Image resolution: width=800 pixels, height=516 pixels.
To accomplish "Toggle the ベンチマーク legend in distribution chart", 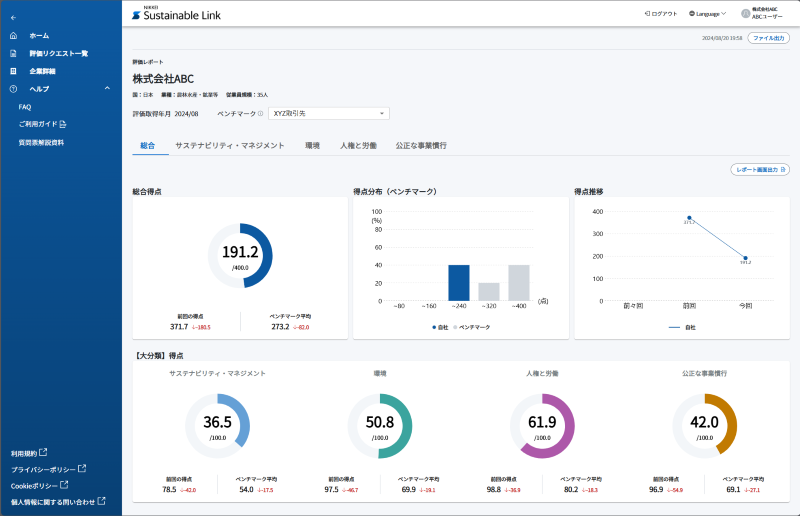I will coord(473,327).
